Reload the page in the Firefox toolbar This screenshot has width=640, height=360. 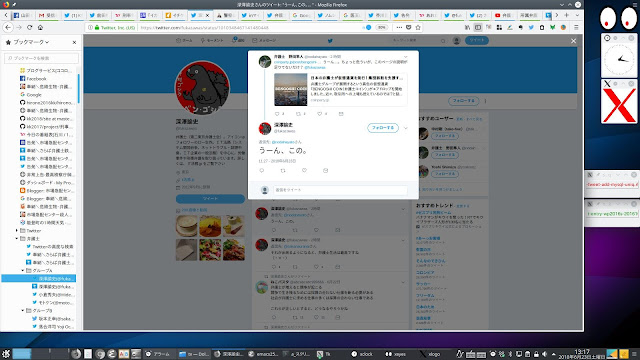coord(29,27)
